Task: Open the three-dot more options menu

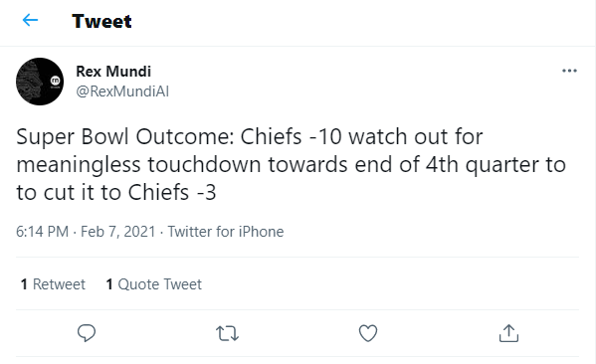Action: coord(569,71)
